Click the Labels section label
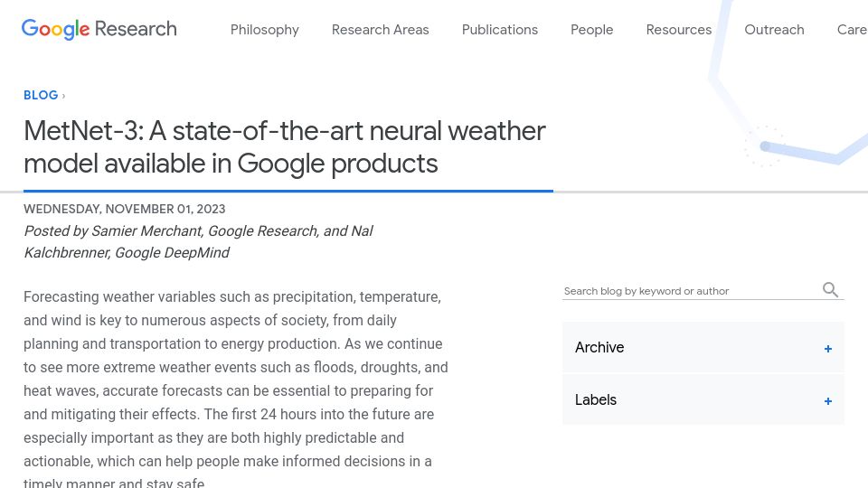The height and width of the screenshot is (488, 868). (x=596, y=400)
